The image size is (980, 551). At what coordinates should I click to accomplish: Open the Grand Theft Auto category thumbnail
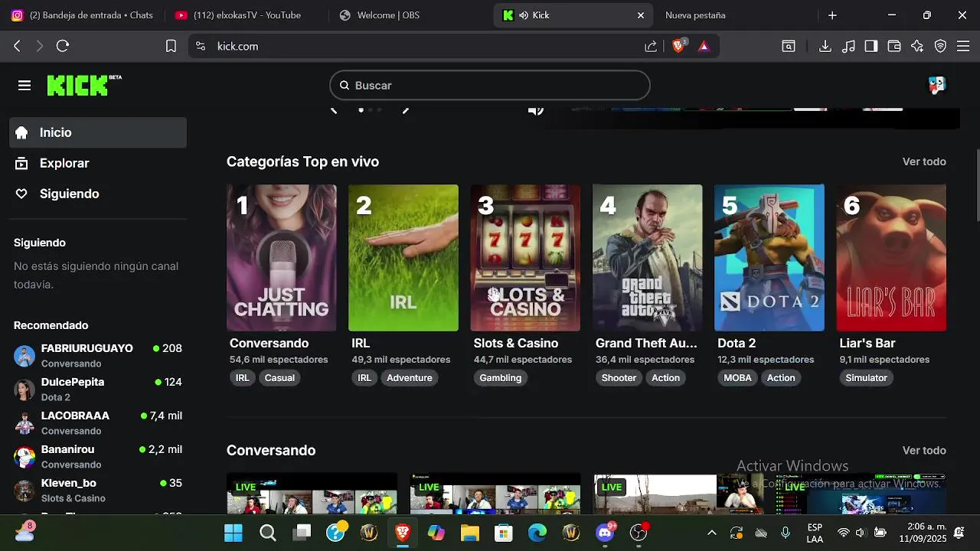pyautogui.click(x=647, y=258)
